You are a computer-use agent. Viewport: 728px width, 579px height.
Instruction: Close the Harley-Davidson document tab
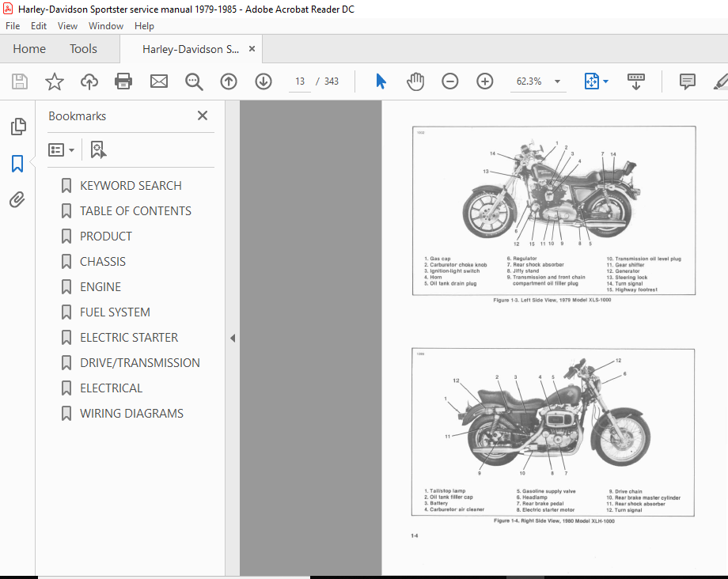coord(252,49)
